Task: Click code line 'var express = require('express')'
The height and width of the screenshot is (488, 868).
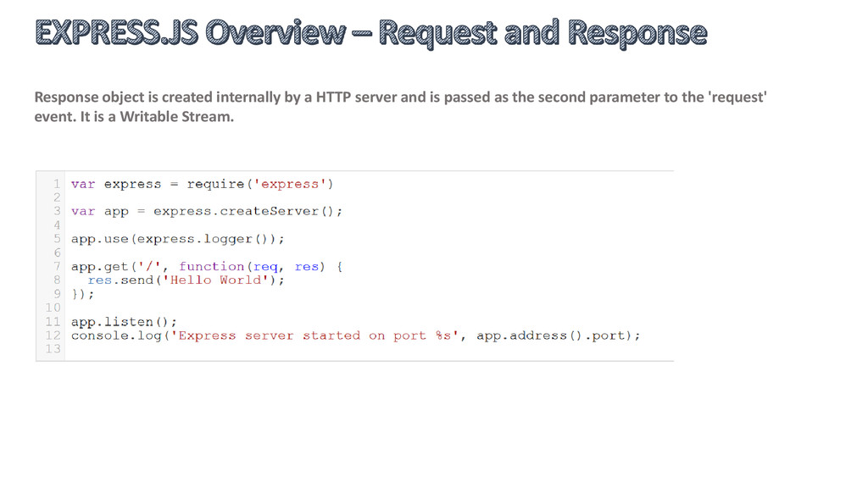Action: [x=202, y=184]
